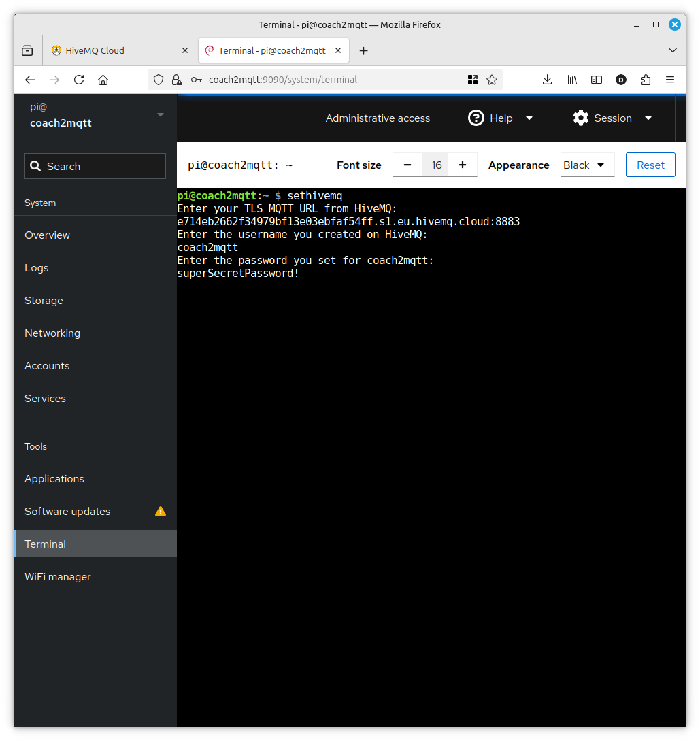Screen dimensions: 700x741
Task: Click the Administrative access button
Action: [378, 118]
